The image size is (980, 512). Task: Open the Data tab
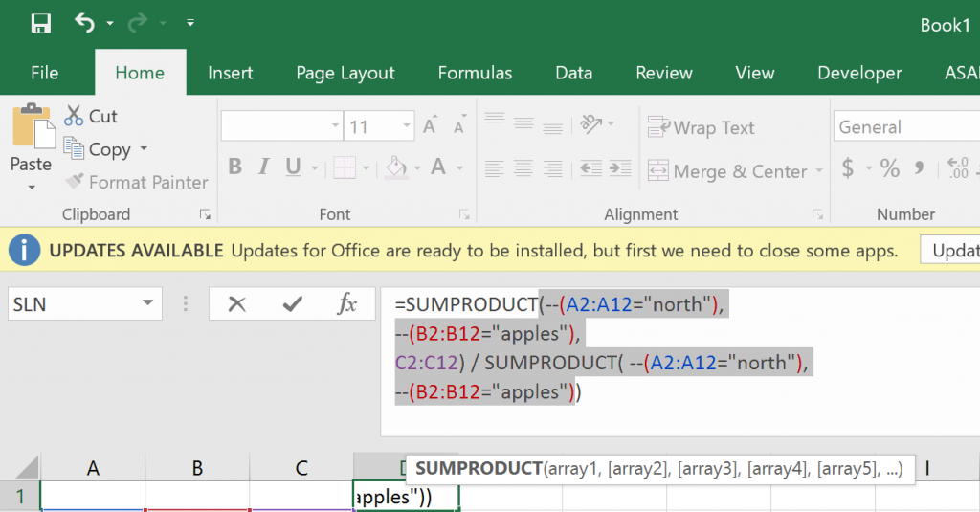(574, 73)
